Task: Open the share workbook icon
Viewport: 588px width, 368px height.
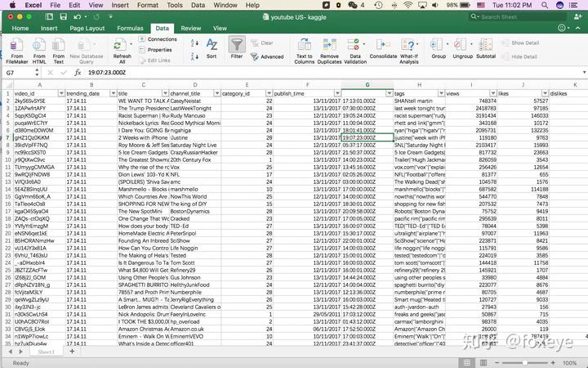Action: point(577,16)
